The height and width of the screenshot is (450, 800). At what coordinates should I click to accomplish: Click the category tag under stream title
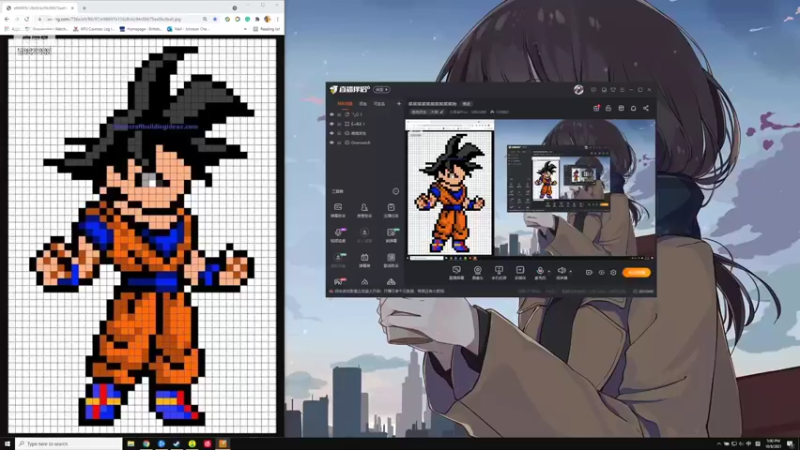(428, 112)
